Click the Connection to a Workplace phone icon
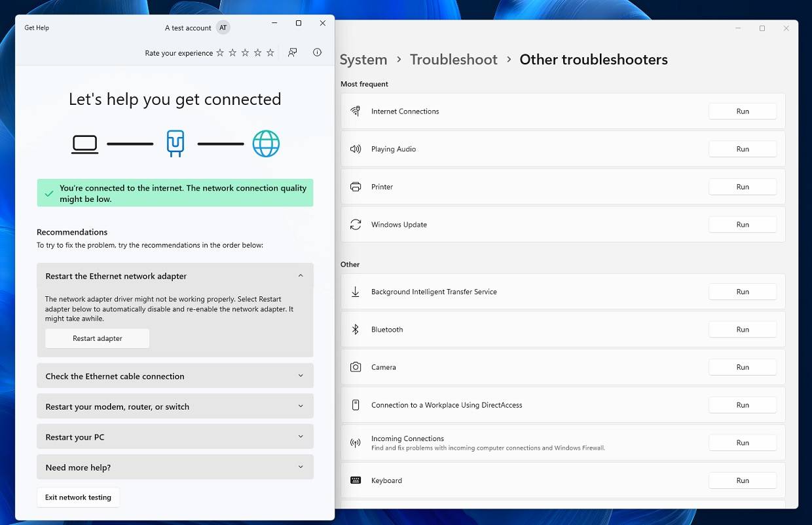 355,405
